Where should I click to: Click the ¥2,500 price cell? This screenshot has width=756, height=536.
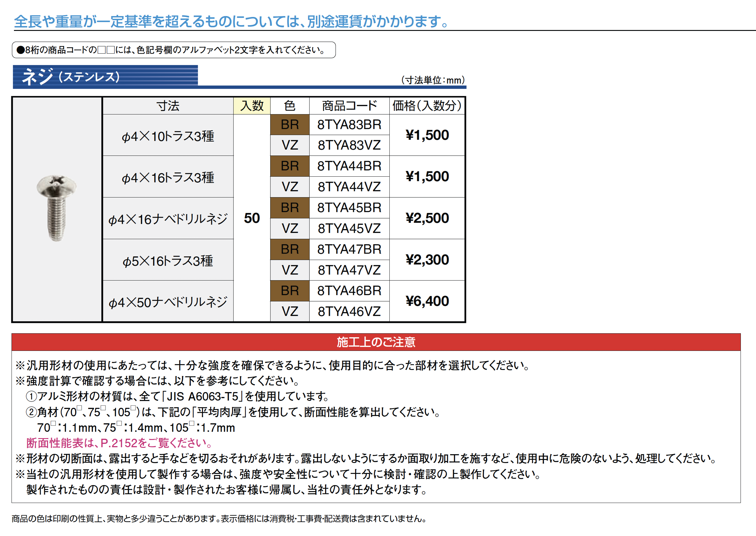(x=427, y=218)
